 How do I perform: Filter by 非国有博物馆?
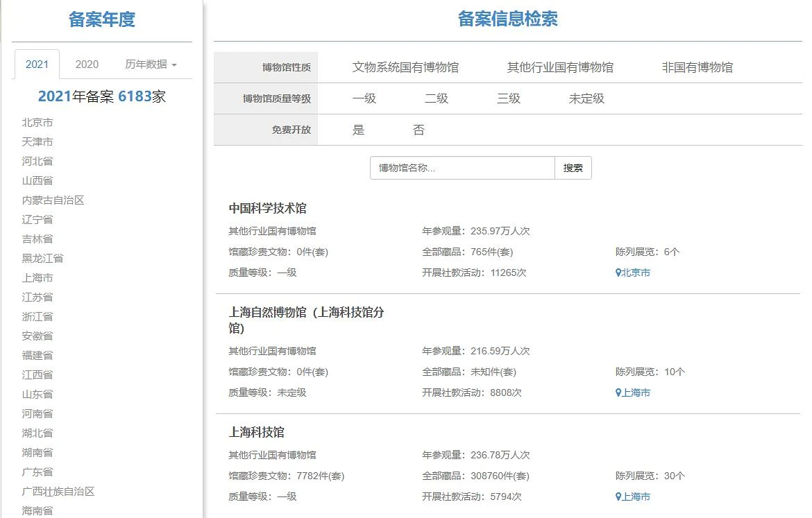click(697, 67)
